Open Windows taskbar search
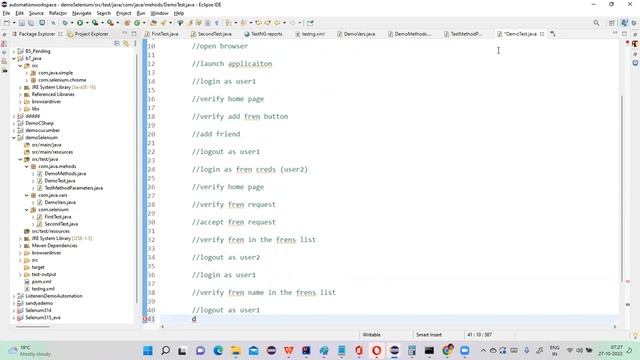 click(x=165, y=350)
